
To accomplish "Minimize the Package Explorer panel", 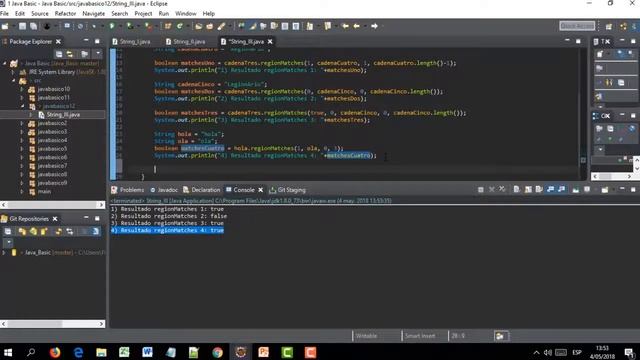I will click(86, 41).
